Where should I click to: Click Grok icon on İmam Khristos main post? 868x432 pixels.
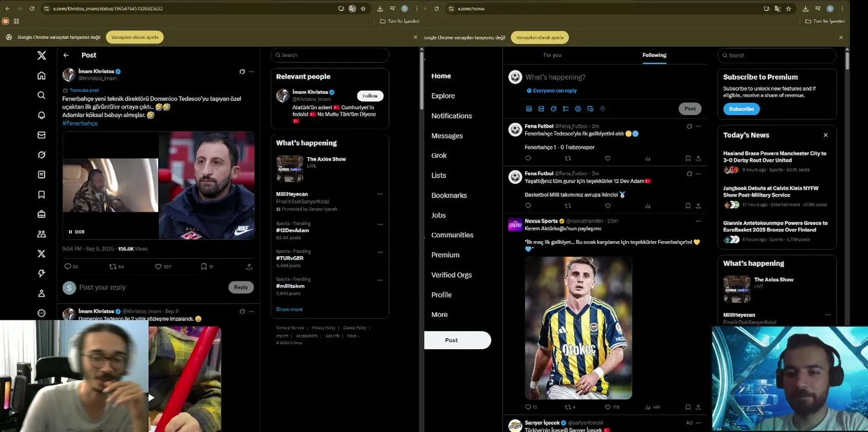point(242,71)
